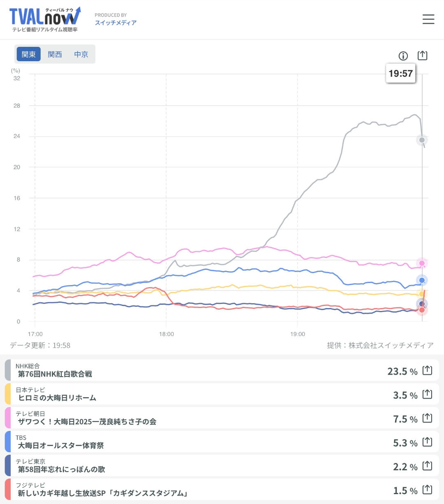Click the 19:57 time tooltip
Viewport: 444px width, 504px height.
400,74
